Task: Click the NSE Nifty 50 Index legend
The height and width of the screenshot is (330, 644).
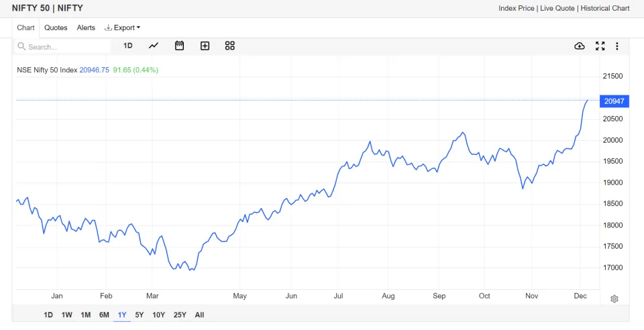Action: 47,70
